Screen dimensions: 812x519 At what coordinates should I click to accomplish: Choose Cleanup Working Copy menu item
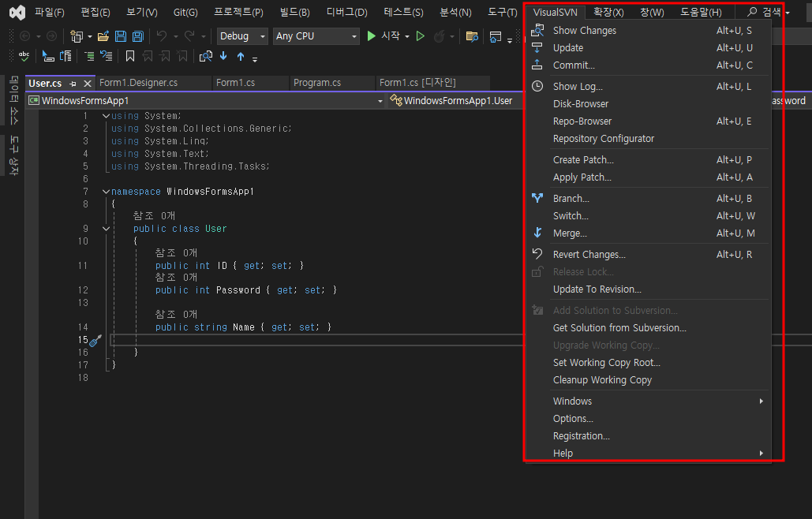(x=649, y=380)
